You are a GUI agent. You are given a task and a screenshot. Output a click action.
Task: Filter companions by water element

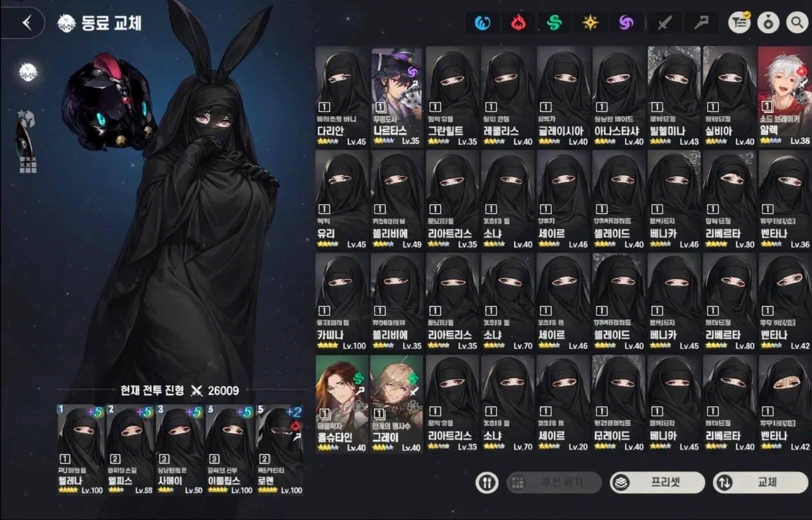pos(482,23)
